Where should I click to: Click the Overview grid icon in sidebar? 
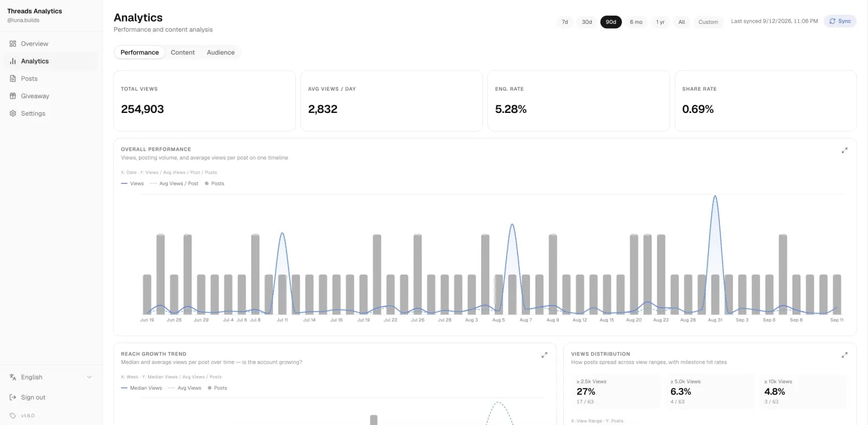click(x=13, y=43)
